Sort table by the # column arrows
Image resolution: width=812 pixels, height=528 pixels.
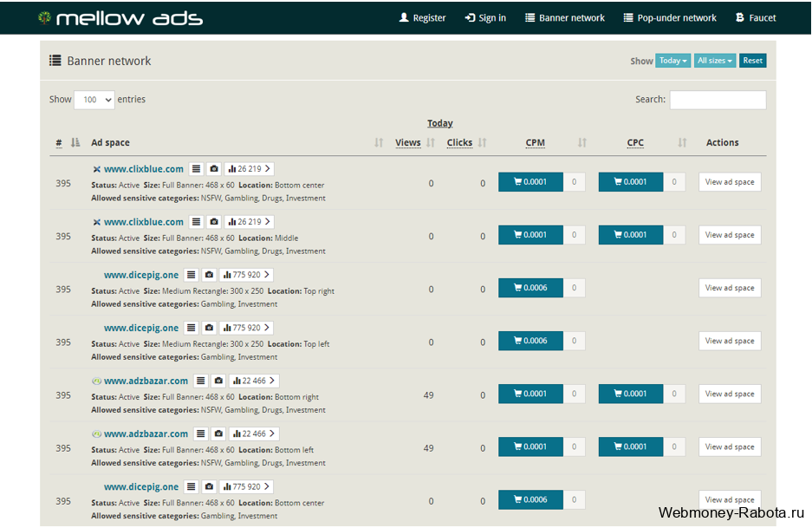(75, 142)
